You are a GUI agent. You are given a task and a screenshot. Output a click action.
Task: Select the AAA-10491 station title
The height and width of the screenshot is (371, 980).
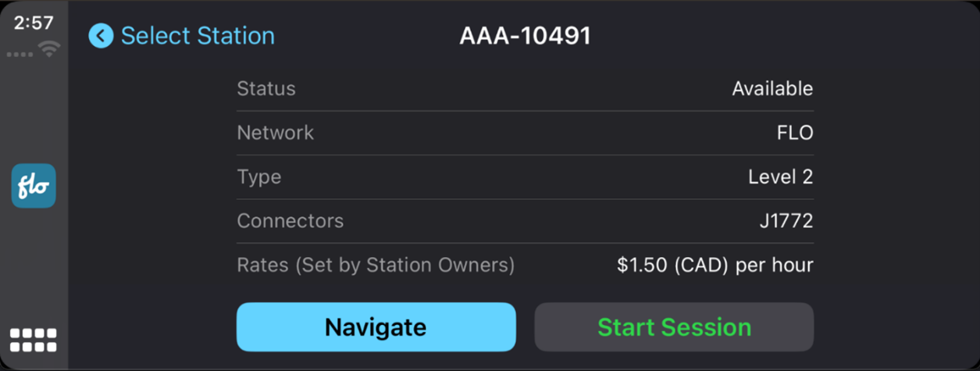coord(525,36)
